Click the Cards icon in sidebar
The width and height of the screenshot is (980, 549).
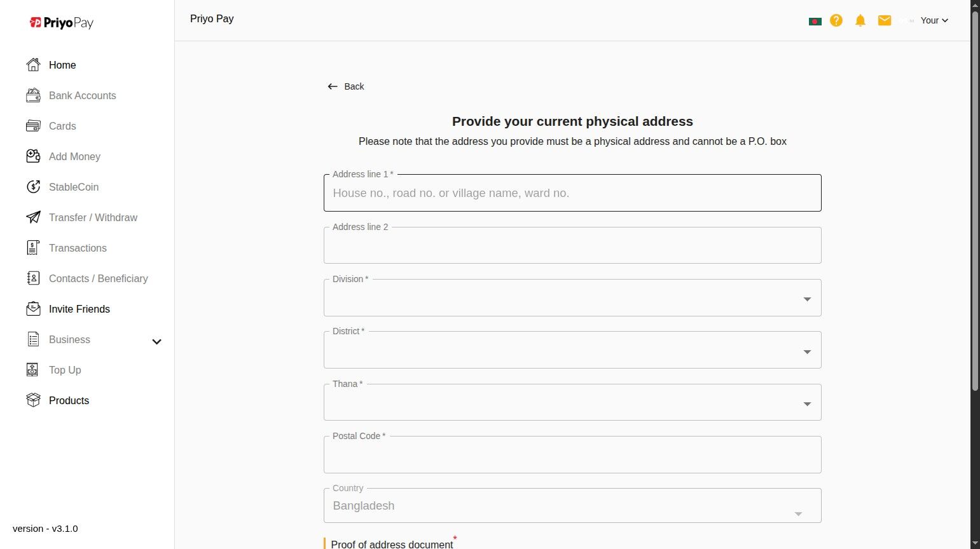33,126
